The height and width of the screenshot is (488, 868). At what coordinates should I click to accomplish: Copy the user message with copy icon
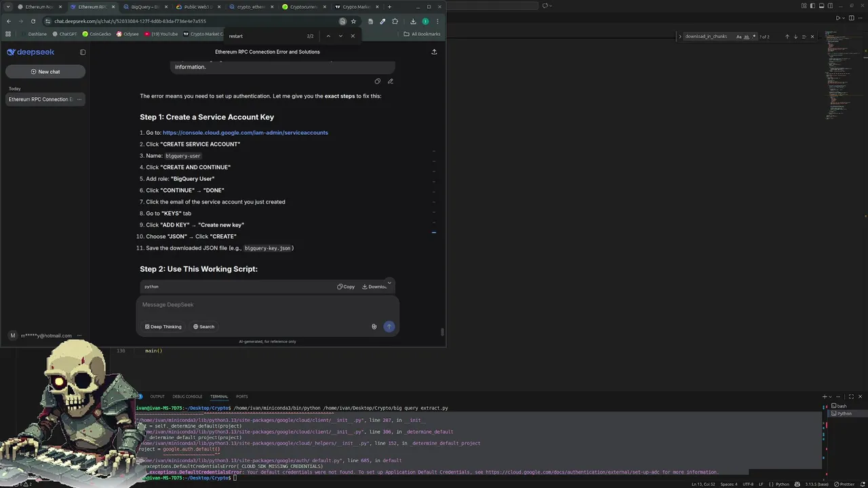[x=378, y=81]
